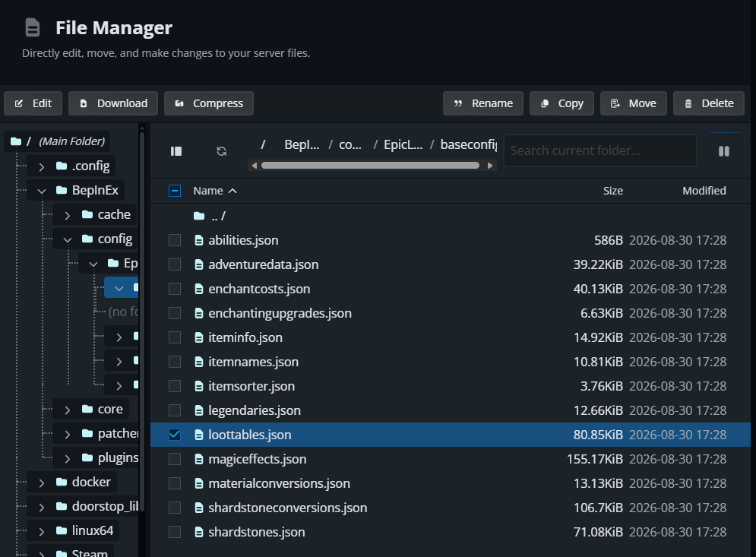The height and width of the screenshot is (557, 756).
Task: Click the breadcrumb scrollbar left arrow
Action: point(255,166)
